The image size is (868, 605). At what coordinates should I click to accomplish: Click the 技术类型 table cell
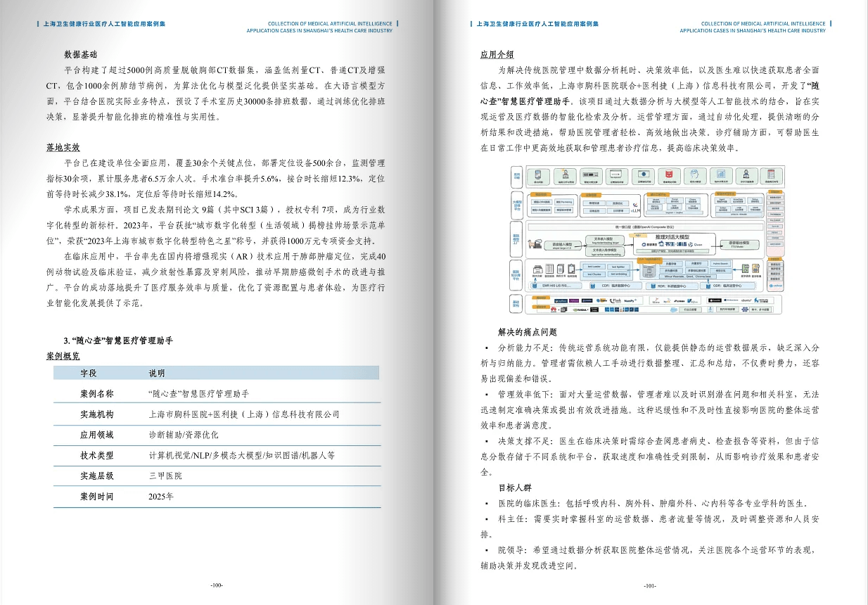tap(97, 455)
